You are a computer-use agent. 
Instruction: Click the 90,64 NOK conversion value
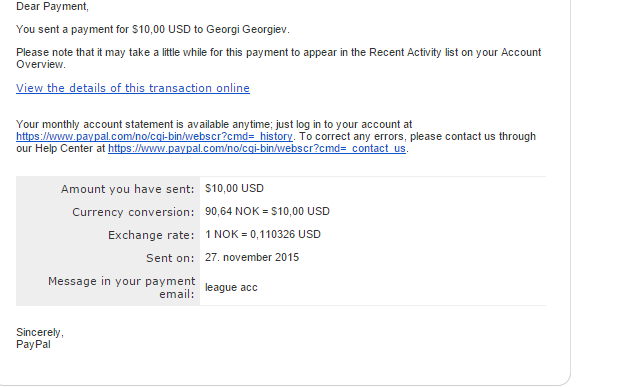pos(267,211)
